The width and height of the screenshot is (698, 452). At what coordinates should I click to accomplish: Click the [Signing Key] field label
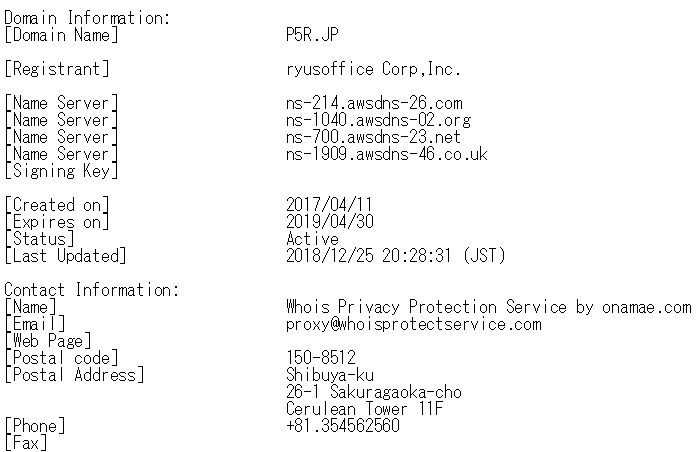(61, 171)
